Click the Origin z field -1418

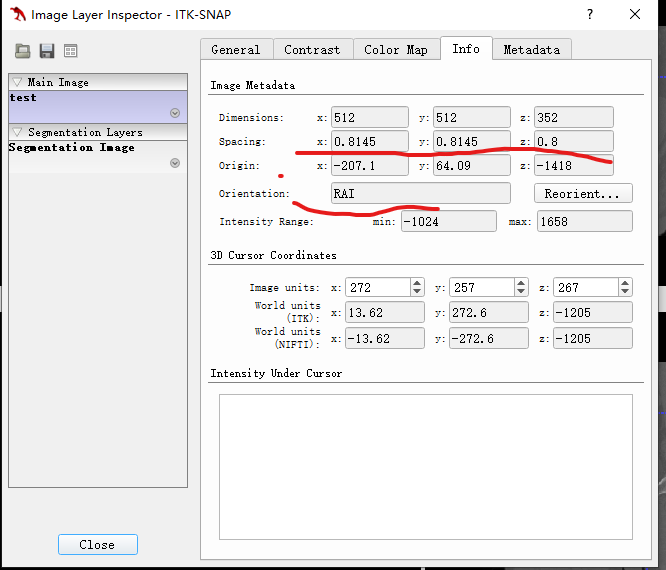pos(573,165)
